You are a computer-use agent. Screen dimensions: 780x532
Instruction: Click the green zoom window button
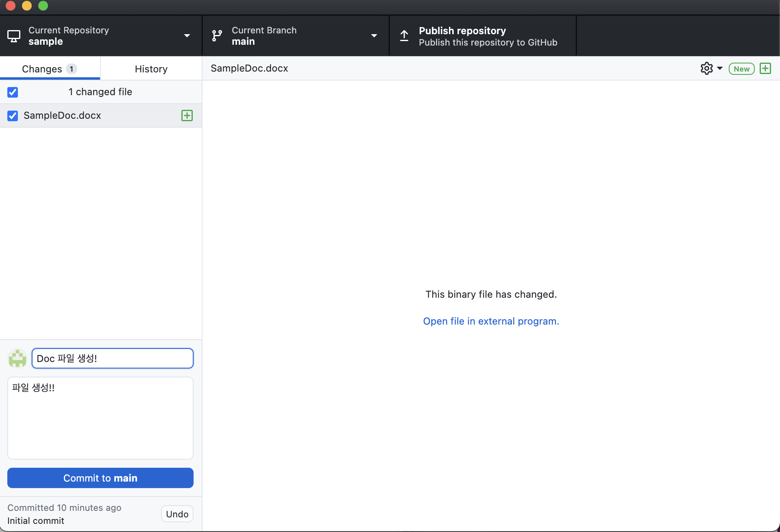point(43,6)
